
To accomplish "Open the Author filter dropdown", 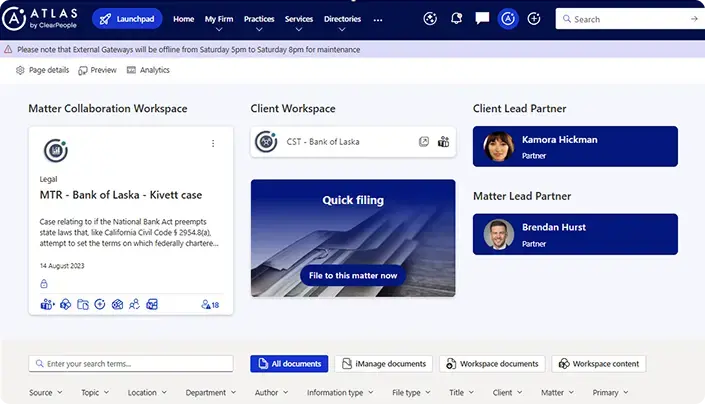I will click(272, 393).
